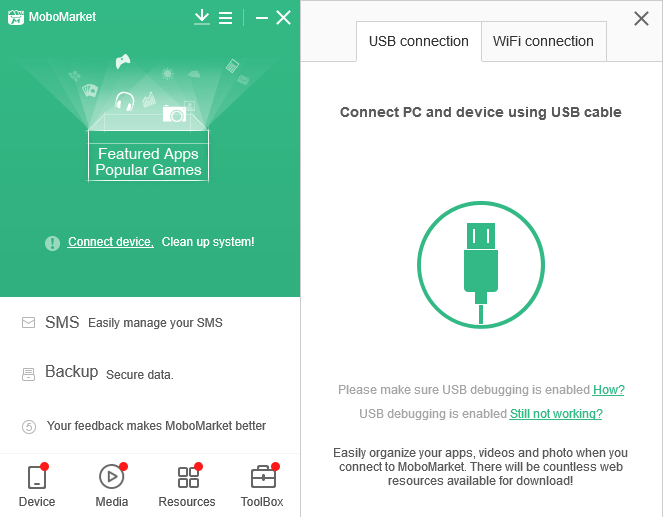Viewport: 663px width, 517px height.
Task: Click the Resources label
Action: pyautogui.click(x=187, y=502)
